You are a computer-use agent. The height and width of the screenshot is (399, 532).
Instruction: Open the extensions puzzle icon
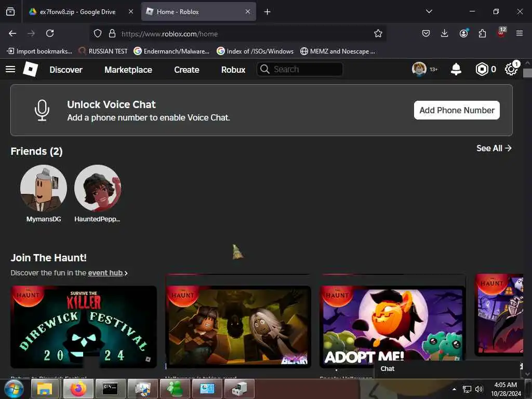[482, 33]
